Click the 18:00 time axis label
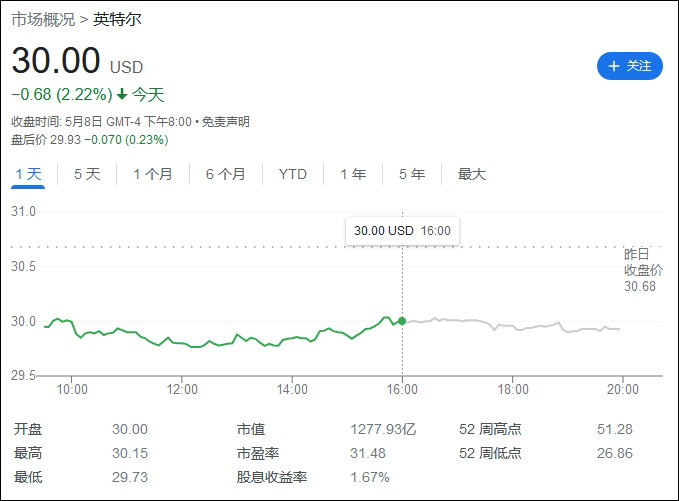Screen dimensions: 679x501 pyautogui.click(x=513, y=389)
